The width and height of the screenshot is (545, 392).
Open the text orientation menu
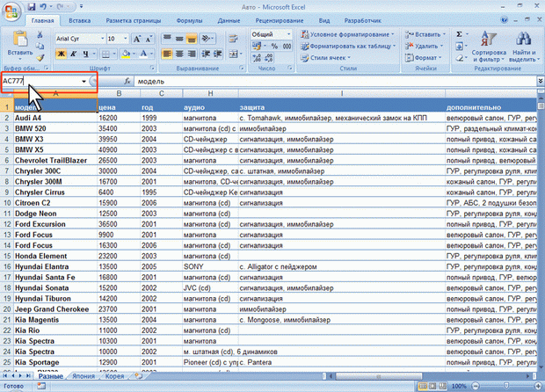click(x=207, y=38)
